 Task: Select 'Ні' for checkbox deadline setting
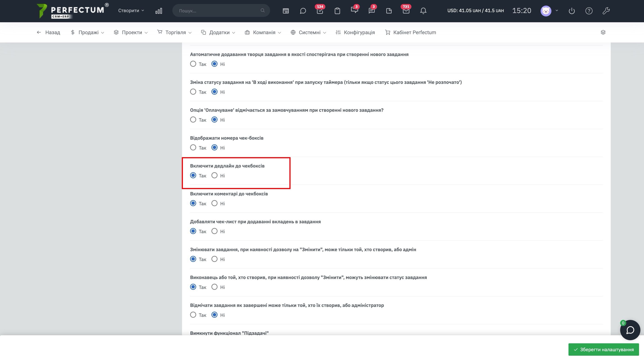point(214,175)
